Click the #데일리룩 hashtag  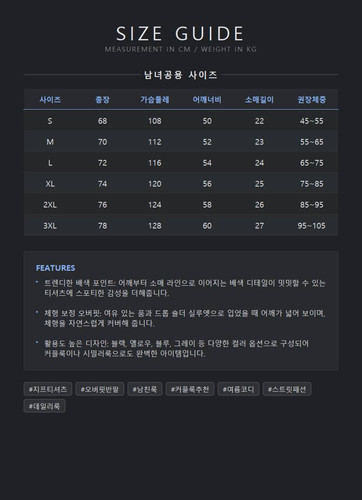[x=44, y=406]
